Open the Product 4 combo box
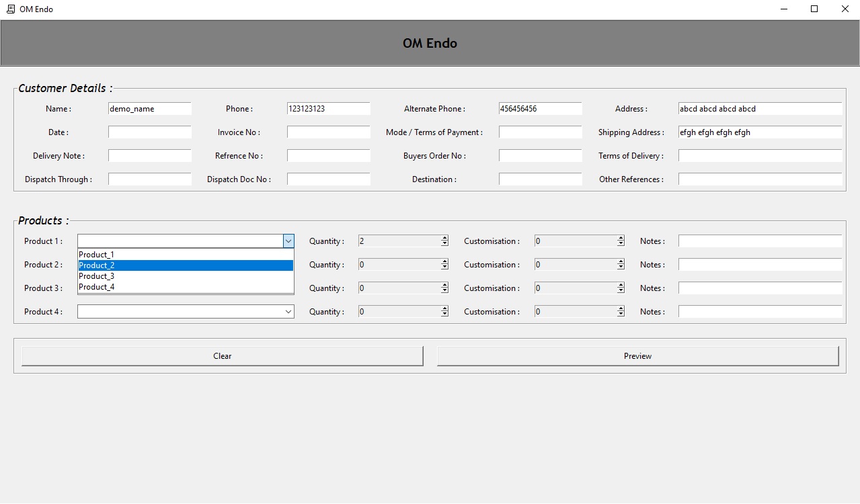This screenshot has height=504, width=860. pos(288,312)
